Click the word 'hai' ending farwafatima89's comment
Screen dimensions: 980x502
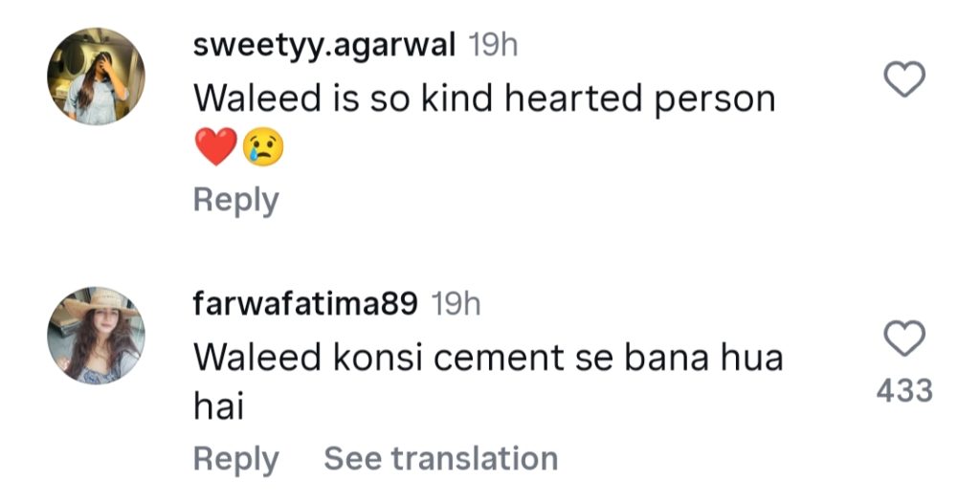click(218, 407)
